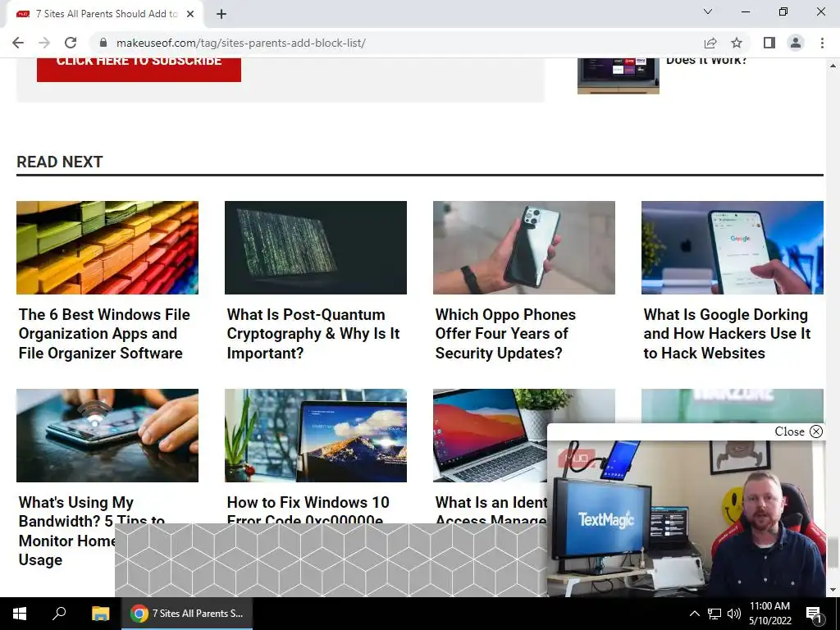The height and width of the screenshot is (630, 840).
Task: Open the Google phone screen thumbnail
Action: point(733,248)
